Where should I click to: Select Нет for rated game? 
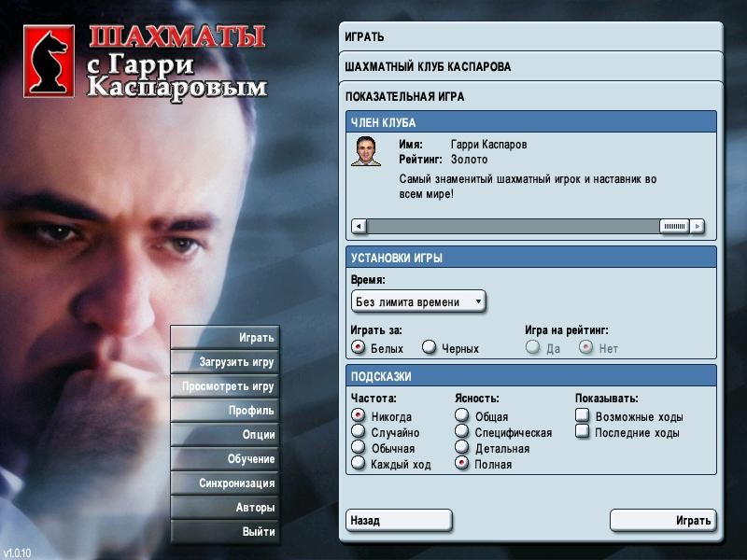click(x=585, y=346)
